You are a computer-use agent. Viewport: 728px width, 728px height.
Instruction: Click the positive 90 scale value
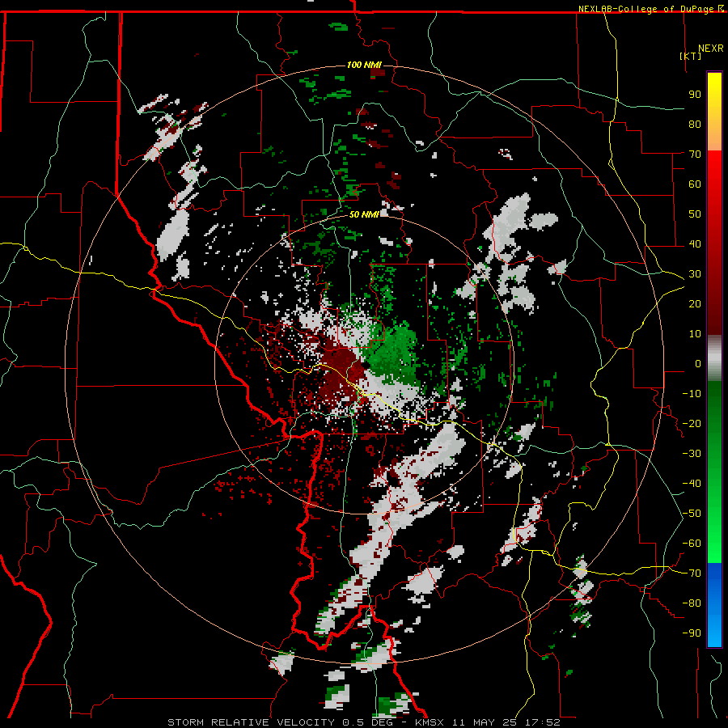point(695,95)
